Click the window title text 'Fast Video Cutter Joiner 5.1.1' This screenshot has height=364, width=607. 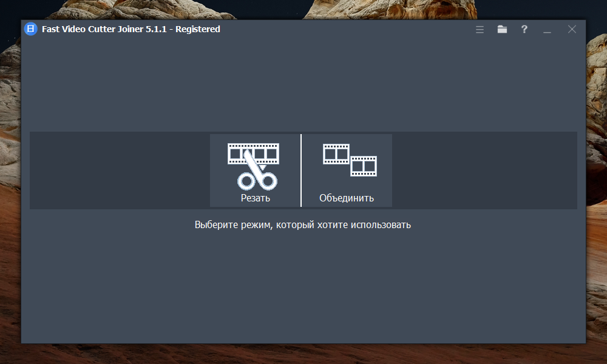(x=104, y=29)
